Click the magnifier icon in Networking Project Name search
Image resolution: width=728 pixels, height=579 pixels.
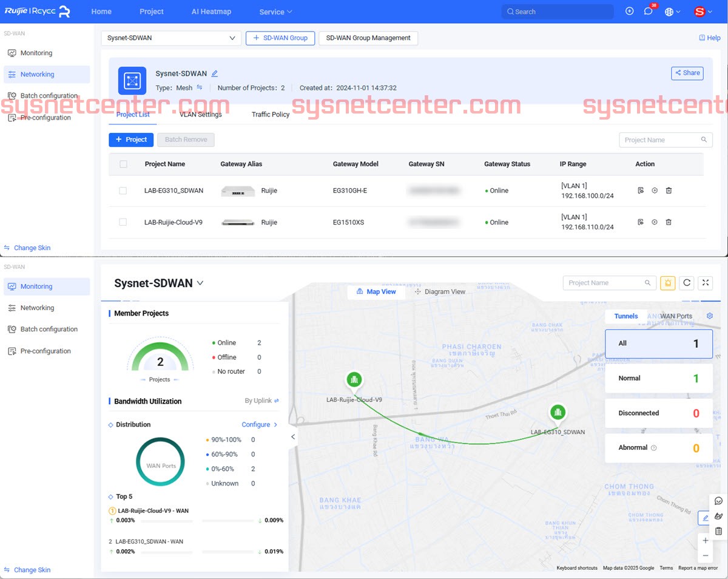[x=704, y=140]
